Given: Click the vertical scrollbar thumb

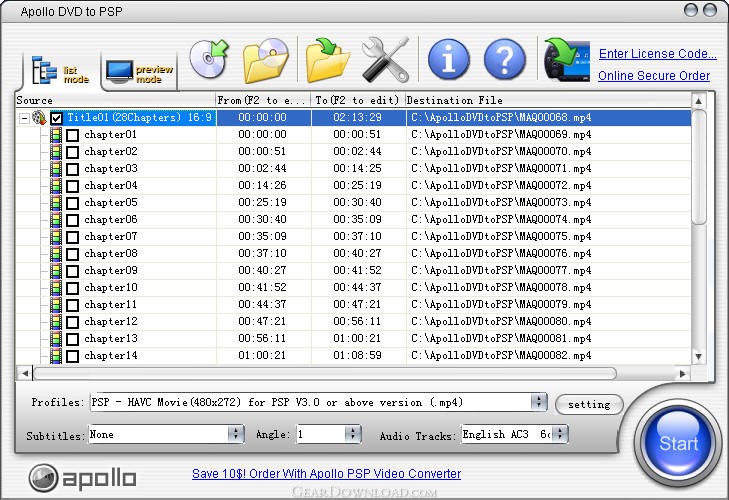Looking at the screenshot, I should (698, 167).
